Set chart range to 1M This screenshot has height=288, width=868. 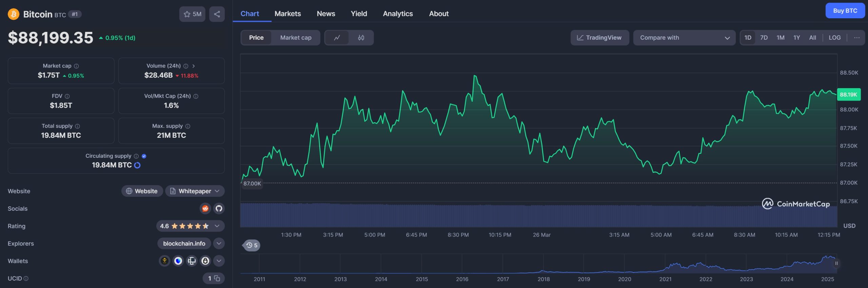(781, 38)
